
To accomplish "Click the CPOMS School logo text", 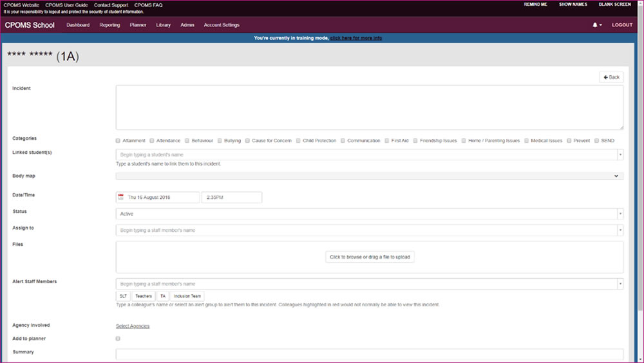I will coord(30,25).
